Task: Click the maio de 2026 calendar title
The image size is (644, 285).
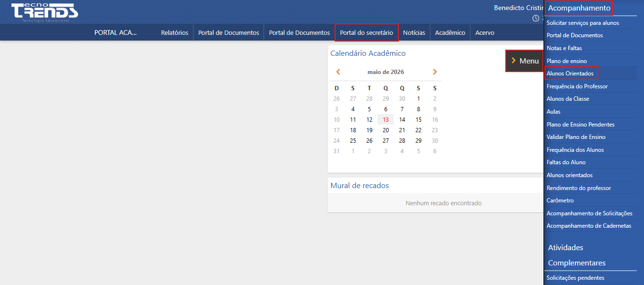Action: pyautogui.click(x=386, y=72)
